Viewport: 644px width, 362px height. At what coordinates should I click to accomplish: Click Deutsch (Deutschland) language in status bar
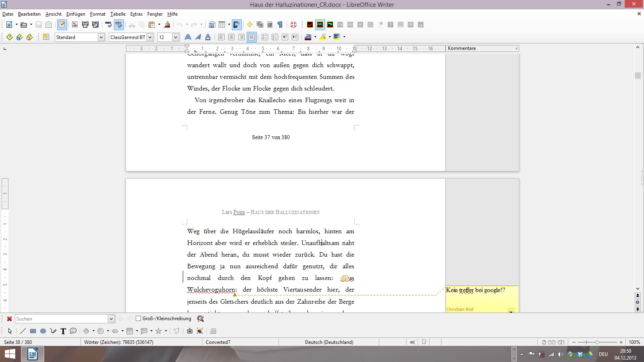click(329, 342)
